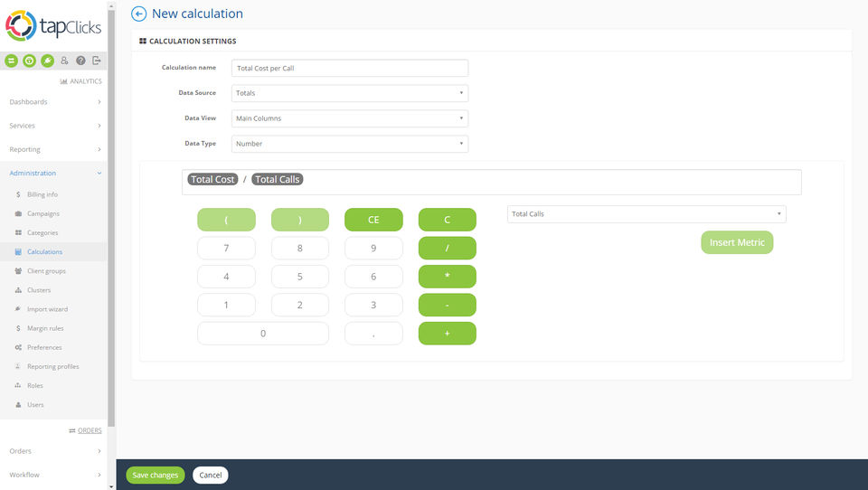Click the Roles icon in sidebar
This screenshot has width=868, height=490.
[x=18, y=385]
